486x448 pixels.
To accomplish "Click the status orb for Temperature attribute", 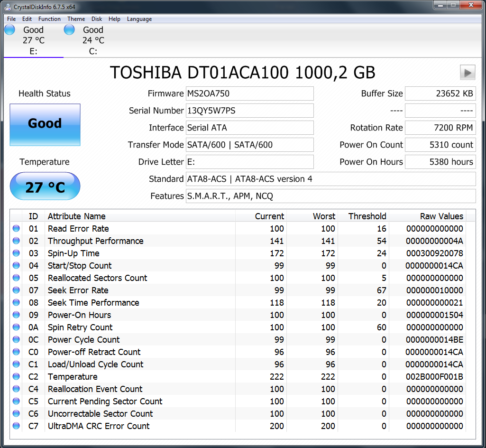I will (x=16, y=376).
